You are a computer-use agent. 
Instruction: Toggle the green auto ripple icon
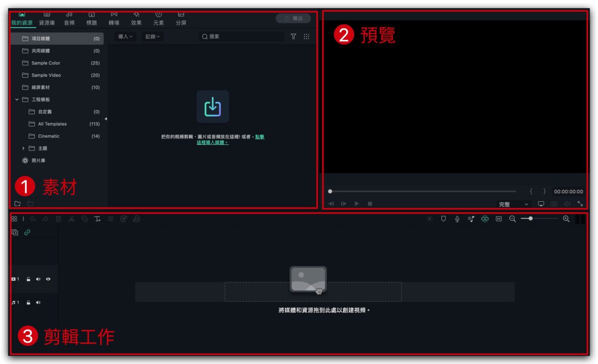(485, 219)
